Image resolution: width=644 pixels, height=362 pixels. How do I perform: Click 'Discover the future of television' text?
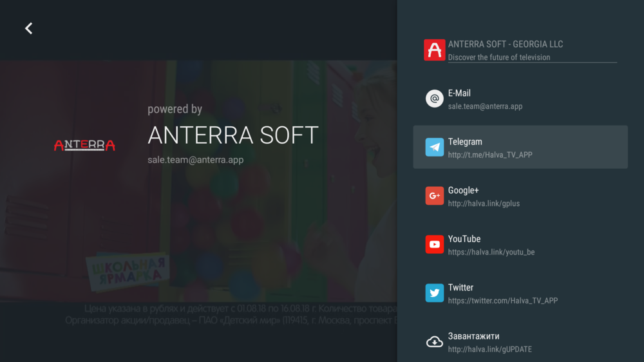[499, 57]
